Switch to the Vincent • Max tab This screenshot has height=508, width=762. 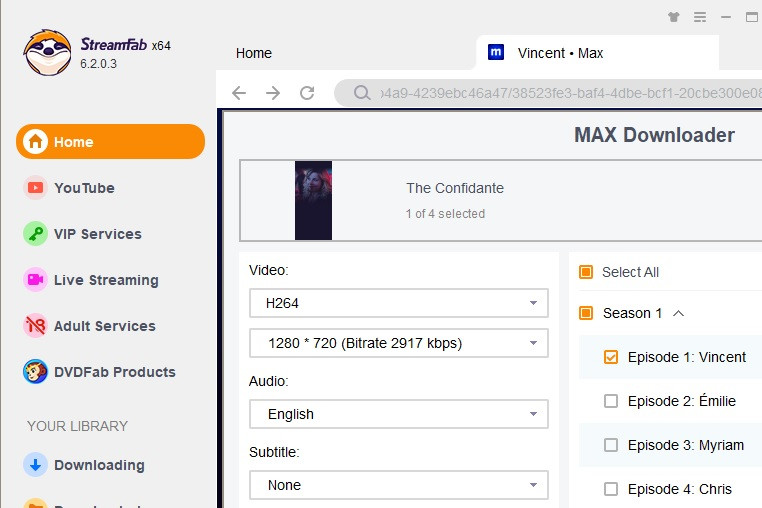pos(597,53)
